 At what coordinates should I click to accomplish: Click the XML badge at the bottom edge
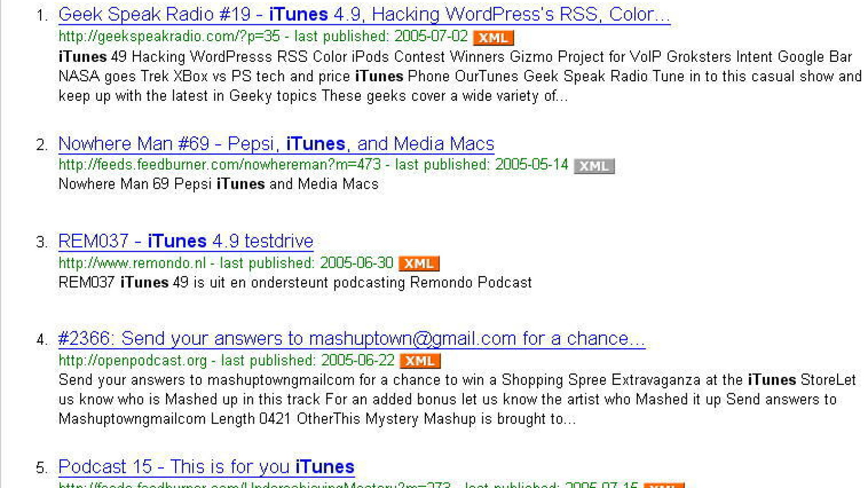[663, 486]
